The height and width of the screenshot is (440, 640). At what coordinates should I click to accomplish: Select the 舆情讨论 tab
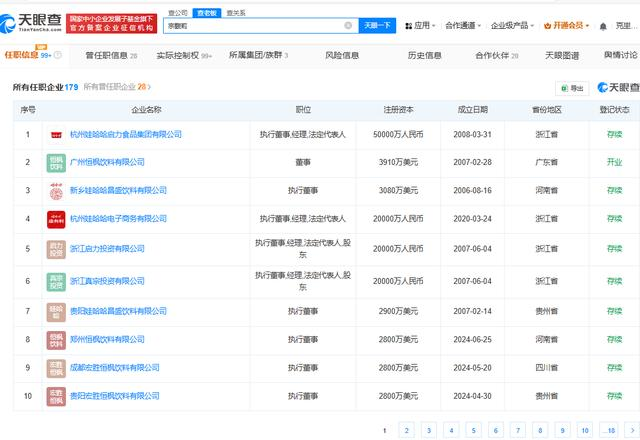tap(621, 55)
